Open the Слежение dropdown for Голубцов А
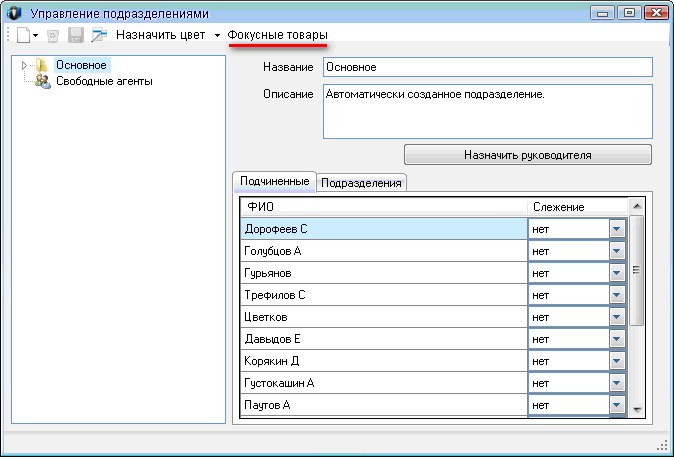Viewport: 674px width, 457px height. 617,251
